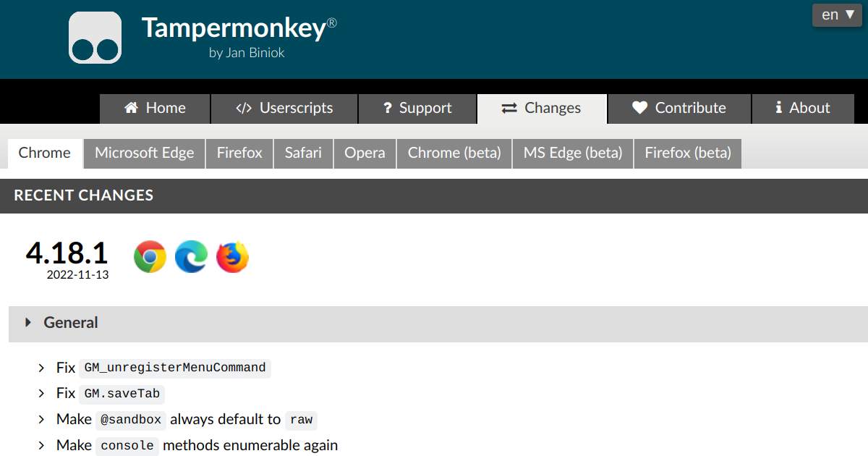Click the Microsoft Edge icon near the version
The width and height of the screenshot is (868, 456).
[190, 256]
